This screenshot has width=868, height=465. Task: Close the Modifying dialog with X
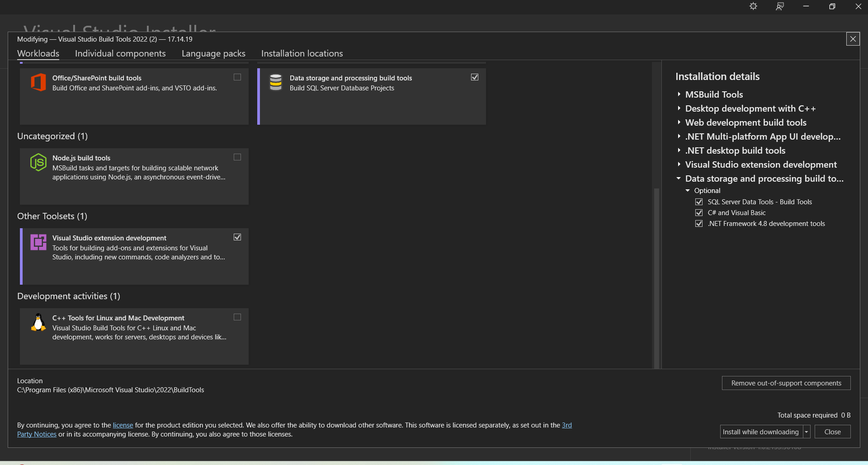point(853,39)
